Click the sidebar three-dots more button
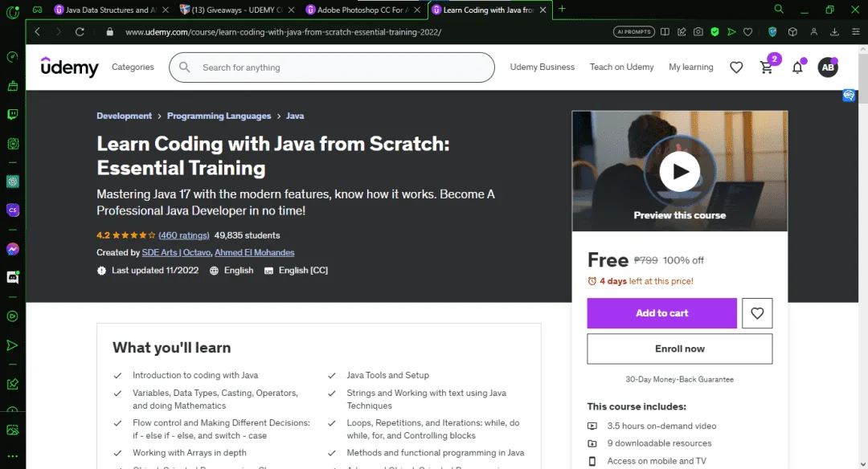The image size is (868, 469). click(12, 456)
